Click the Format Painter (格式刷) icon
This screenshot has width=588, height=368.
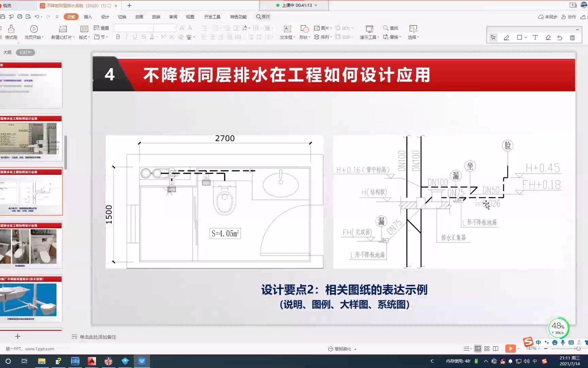pos(11,29)
